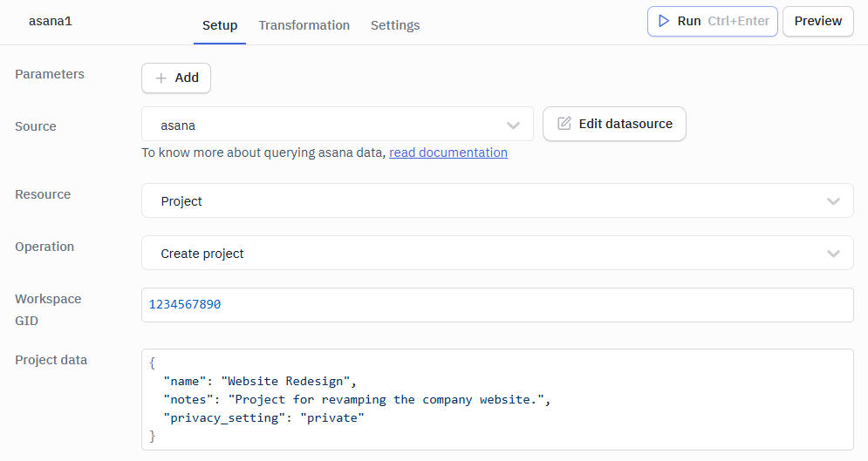The image size is (868, 461).
Task: Open Edit datasource
Action: tap(614, 124)
